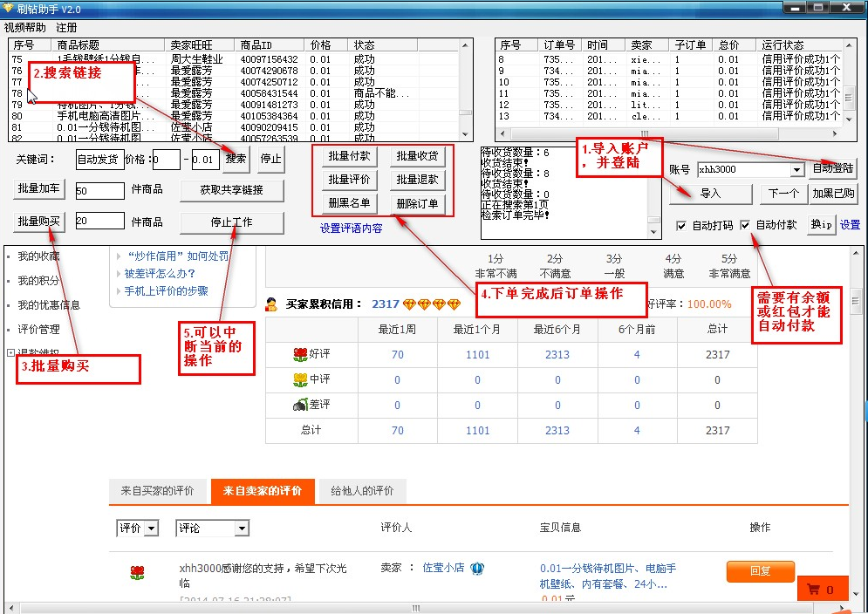Switch to 来自买家的评价 tab
This screenshot has width=868, height=614.
[158, 491]
